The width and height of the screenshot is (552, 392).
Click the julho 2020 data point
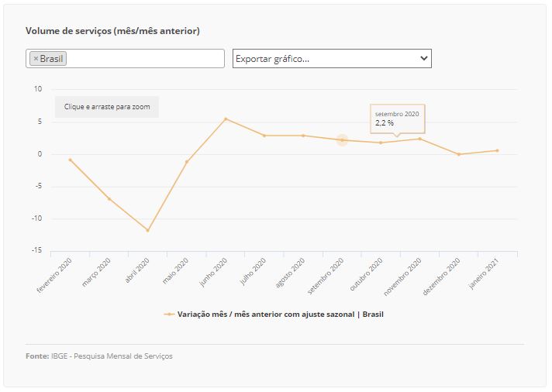click(x=264, y=136)
